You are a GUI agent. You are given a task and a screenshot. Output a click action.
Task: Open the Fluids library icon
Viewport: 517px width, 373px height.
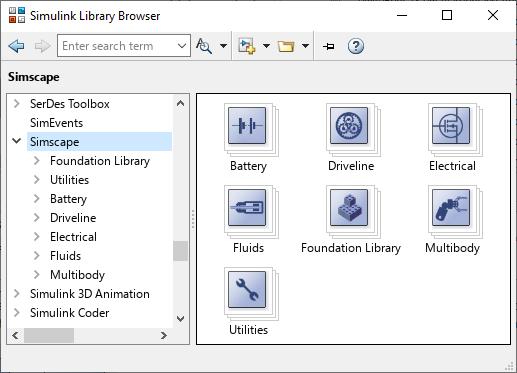(247, 208)
